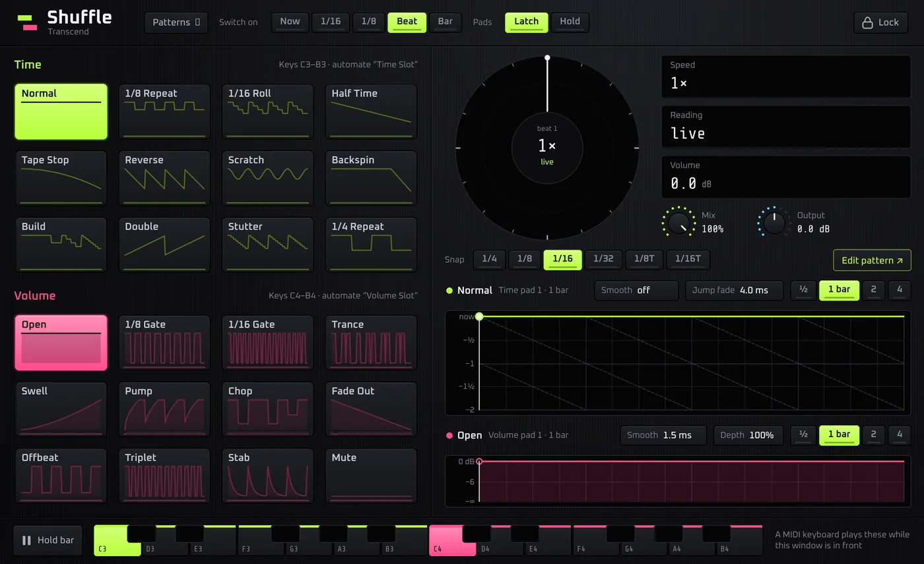Trigger the Pump volume pad
Viewport: 924px width, 564px height.
[164, 409]
